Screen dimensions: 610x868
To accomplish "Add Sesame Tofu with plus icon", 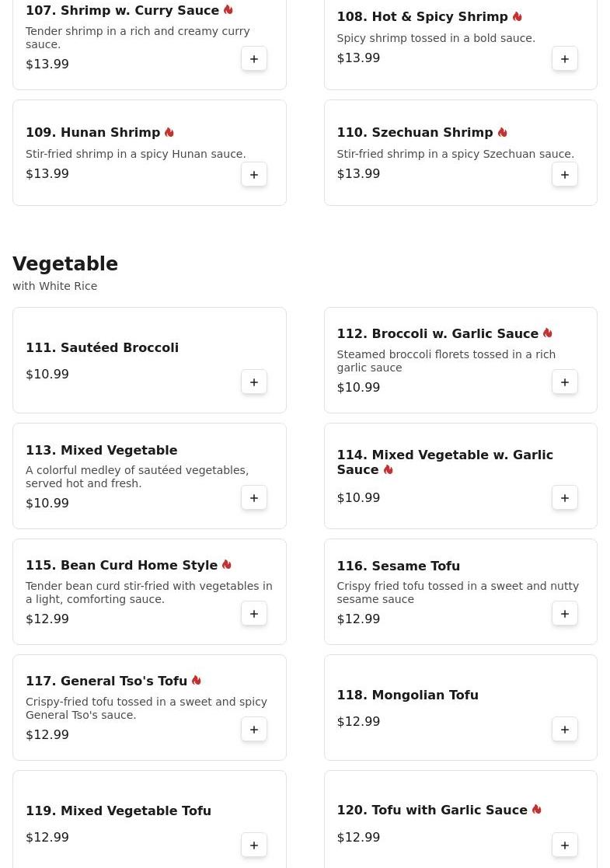I will point(565,613).
